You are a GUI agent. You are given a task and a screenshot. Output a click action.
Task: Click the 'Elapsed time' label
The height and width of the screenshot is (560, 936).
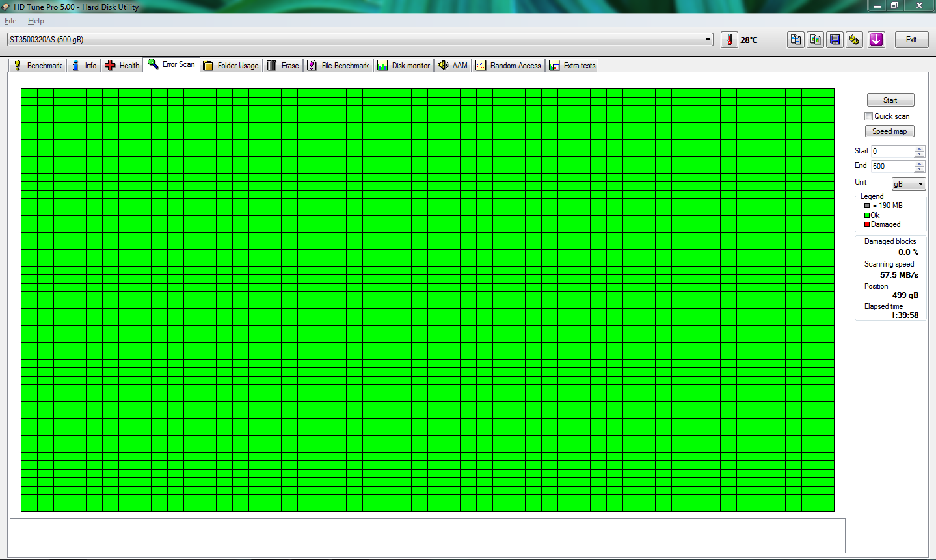click(x=883, y=306)
